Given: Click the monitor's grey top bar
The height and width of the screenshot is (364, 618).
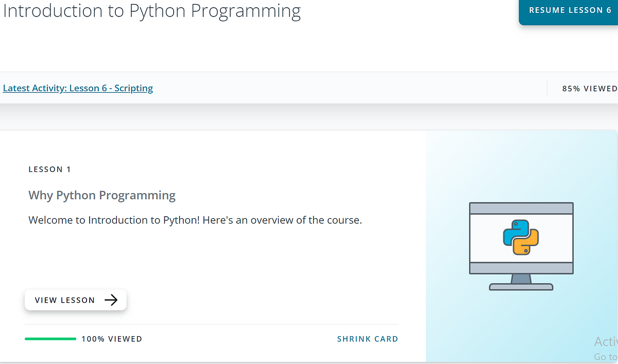Looking at the screenshot, I should pos(521,208).
